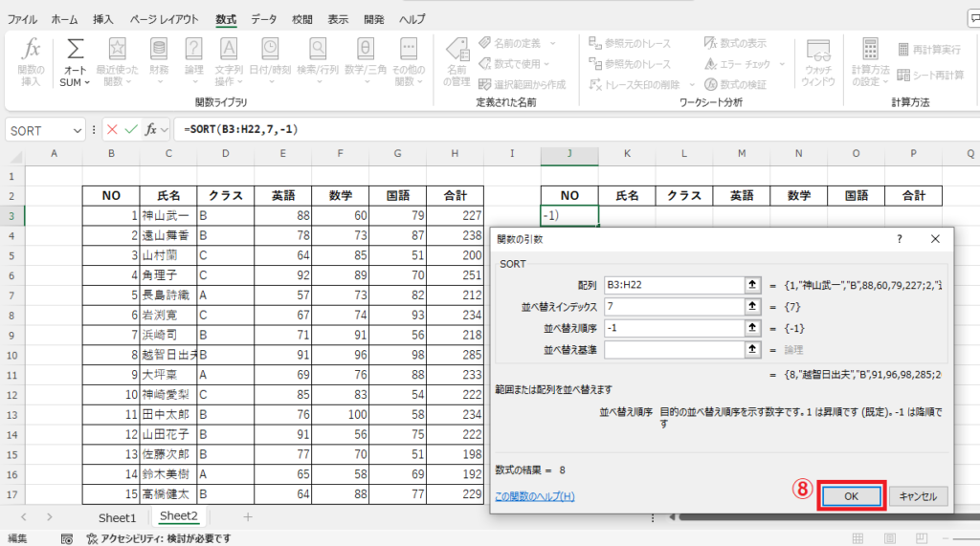This screenshot has width=980, height=546.
Task: Confirm the formula with the checkmark icon
Action: tap(131, 130)
